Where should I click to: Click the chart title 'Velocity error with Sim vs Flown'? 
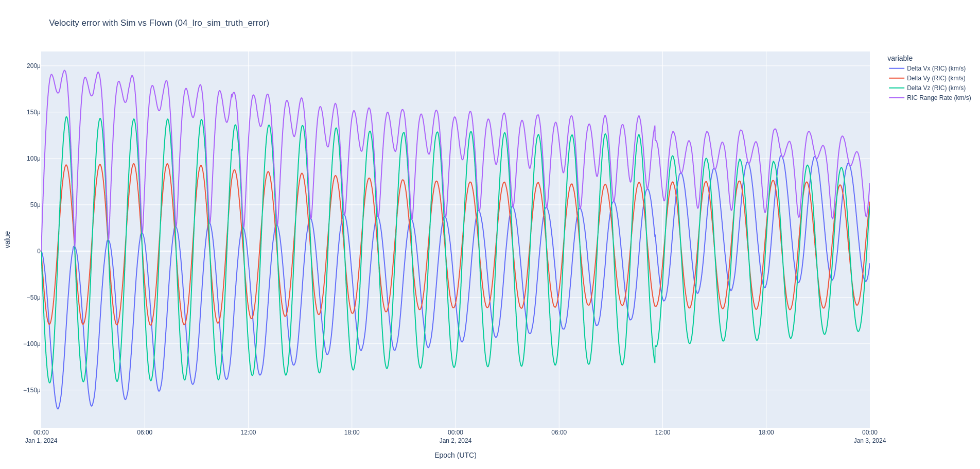pyautogui.click(x=159, y=23)
